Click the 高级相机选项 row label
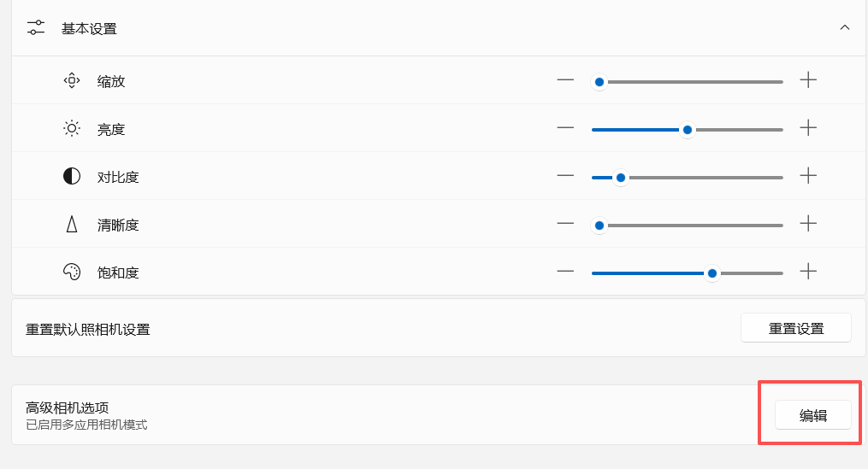868x469 pixels. pyautogui.click(x=67, y=407)
